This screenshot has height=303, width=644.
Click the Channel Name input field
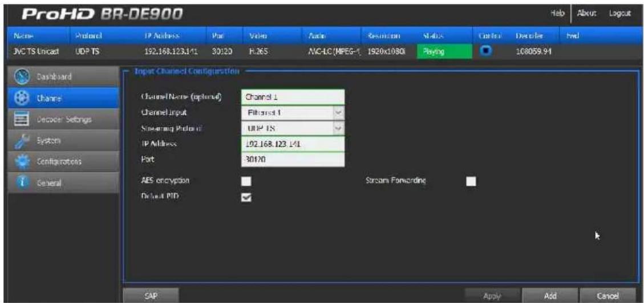coord(293,97)
